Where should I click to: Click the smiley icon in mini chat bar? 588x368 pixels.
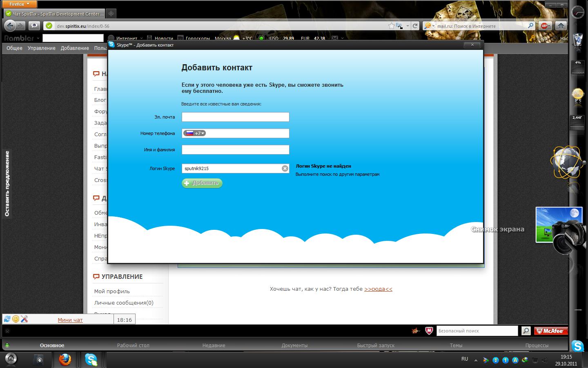[x=16, y=319]
